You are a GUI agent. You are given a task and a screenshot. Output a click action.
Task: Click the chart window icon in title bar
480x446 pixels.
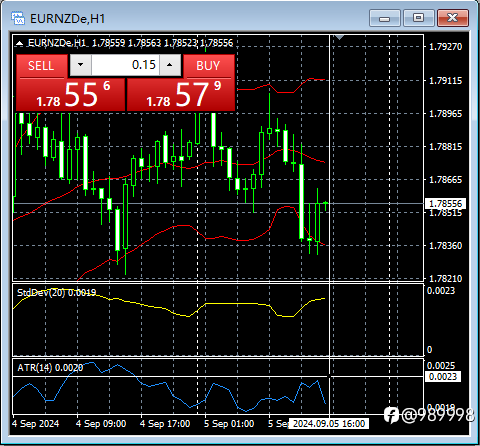coord(18,18)
